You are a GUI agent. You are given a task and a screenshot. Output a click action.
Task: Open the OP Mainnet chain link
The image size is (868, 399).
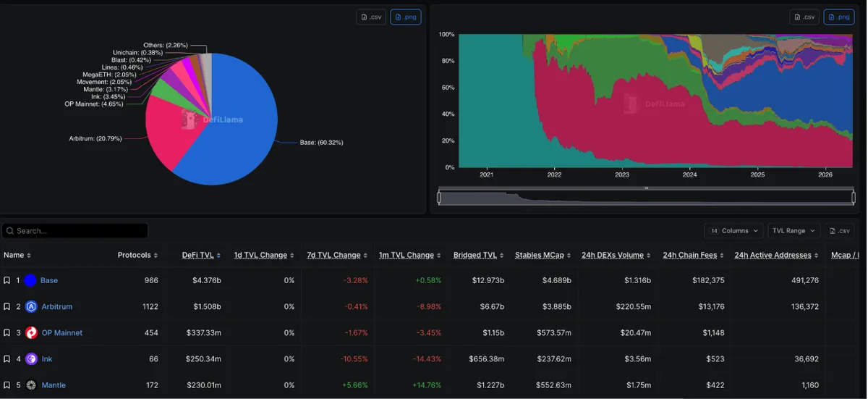pos(62,333)
